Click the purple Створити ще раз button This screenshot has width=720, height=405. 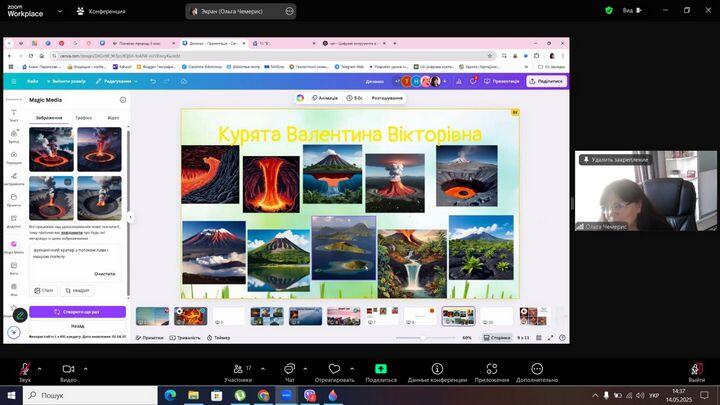(78, 312)
